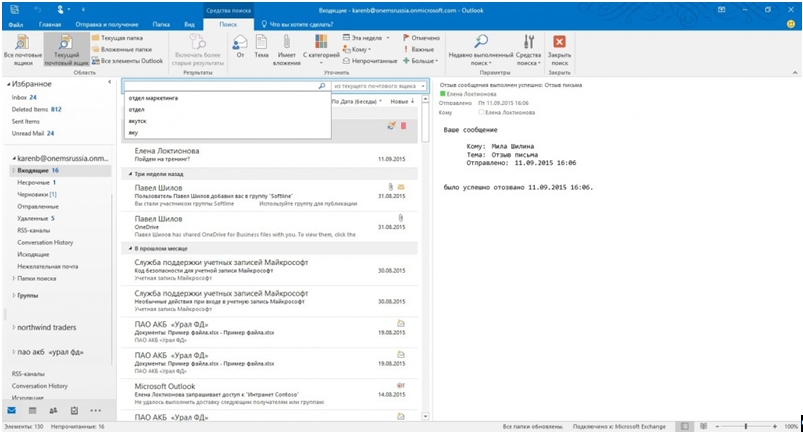
Task: Open 'Черновики' folder
Action: pyautogui.click(x=37, y=194)
